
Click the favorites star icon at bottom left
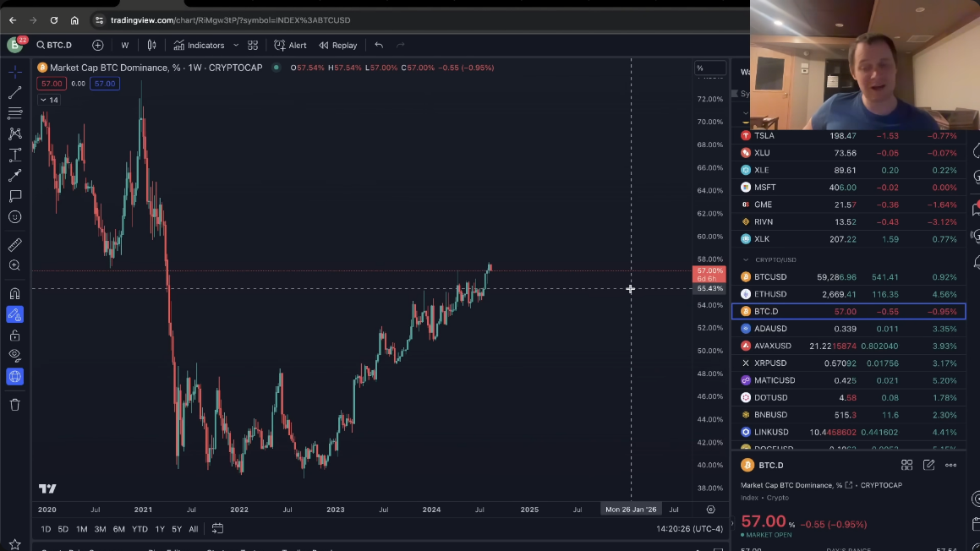[x=15, y=544]
